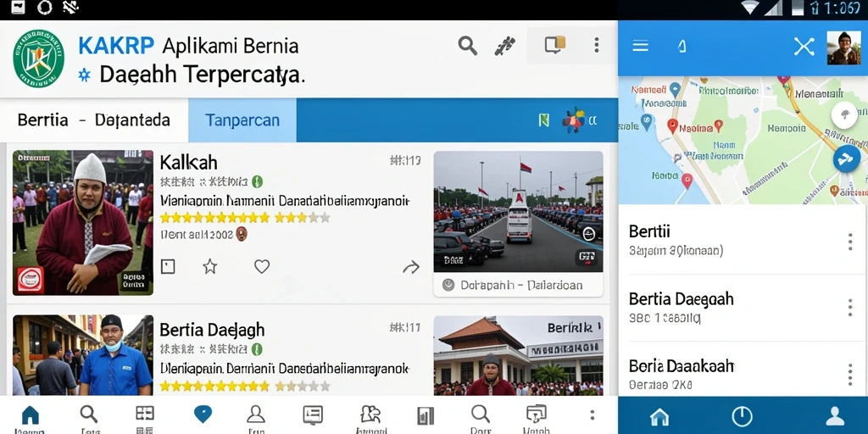This screenshot has height=434, width=868.
Task: Open hamburger menu in the map panel
Action: pos(641,46)
